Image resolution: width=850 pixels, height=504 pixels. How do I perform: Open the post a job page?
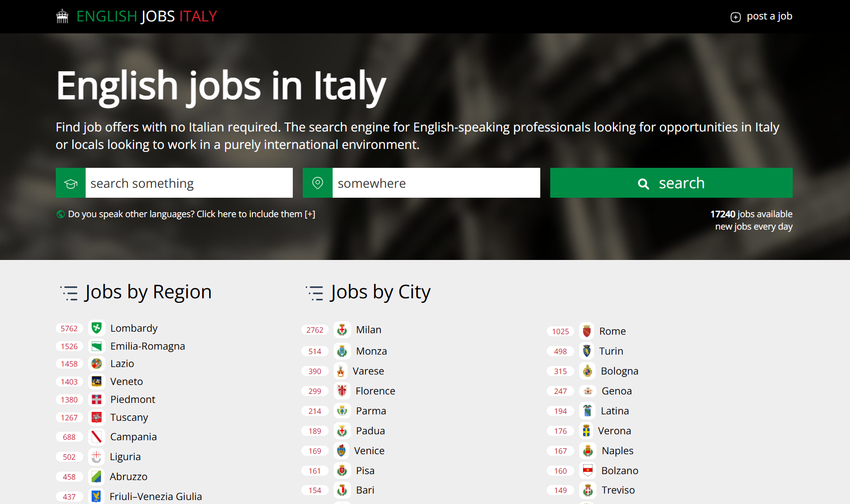(x=769, y=16)
